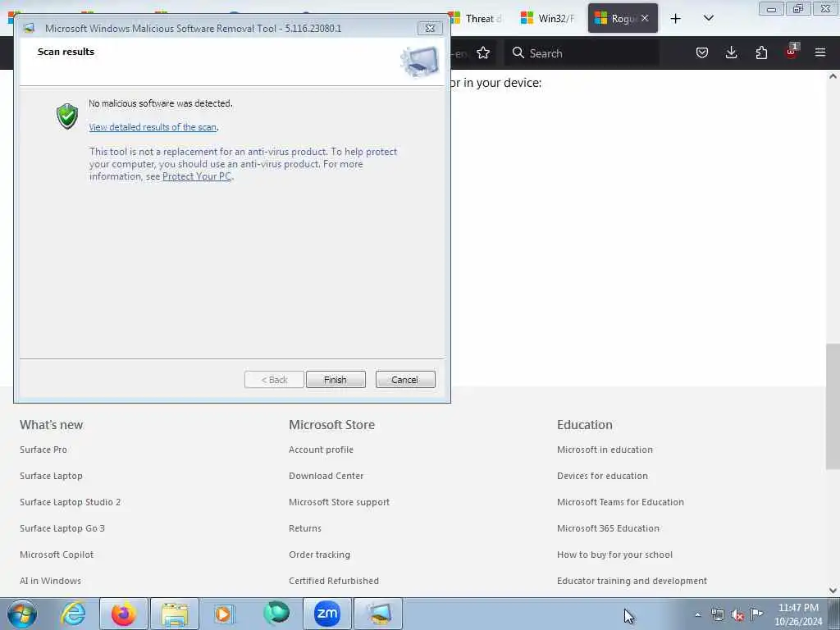840x630 pixels.
Task: Open the Firefox downloads panel
Action: 731,52
